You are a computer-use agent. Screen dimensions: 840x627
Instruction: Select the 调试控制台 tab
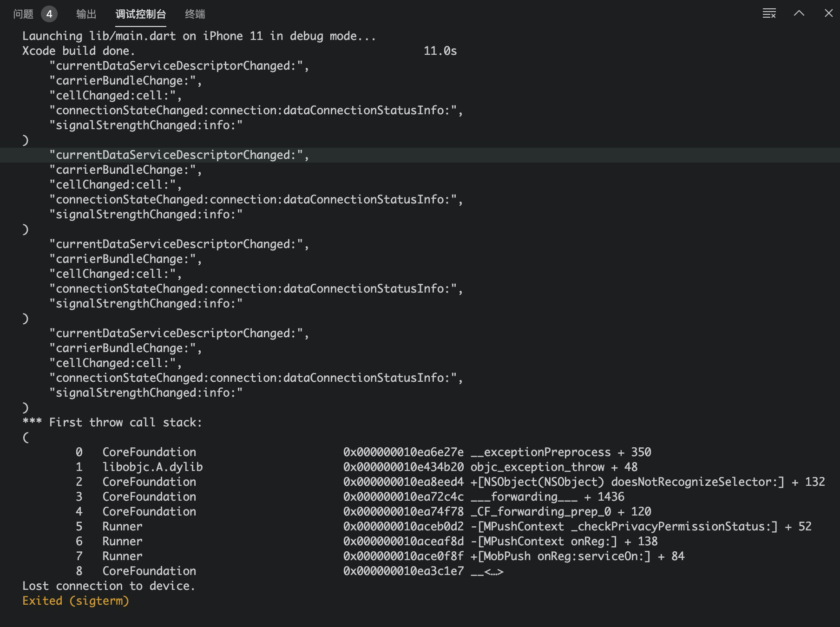point(141,14)
